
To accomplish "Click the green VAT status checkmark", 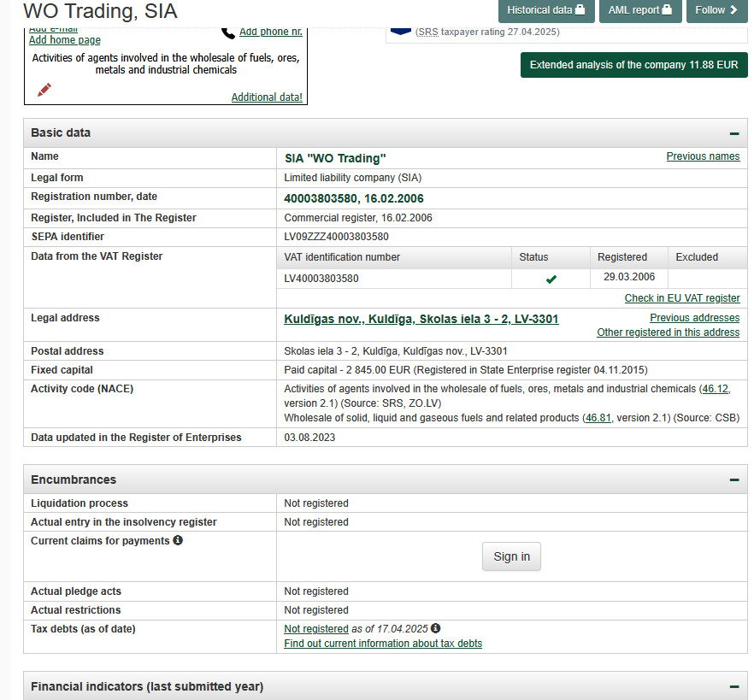I will [x=551, y=279].
